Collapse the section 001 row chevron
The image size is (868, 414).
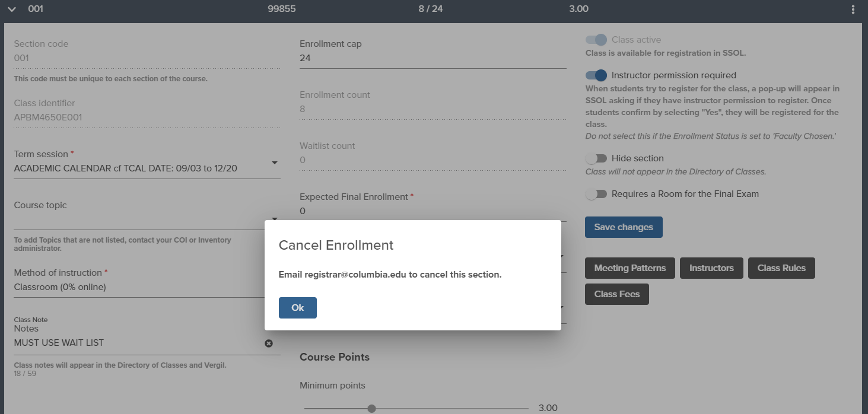[13, 9]
